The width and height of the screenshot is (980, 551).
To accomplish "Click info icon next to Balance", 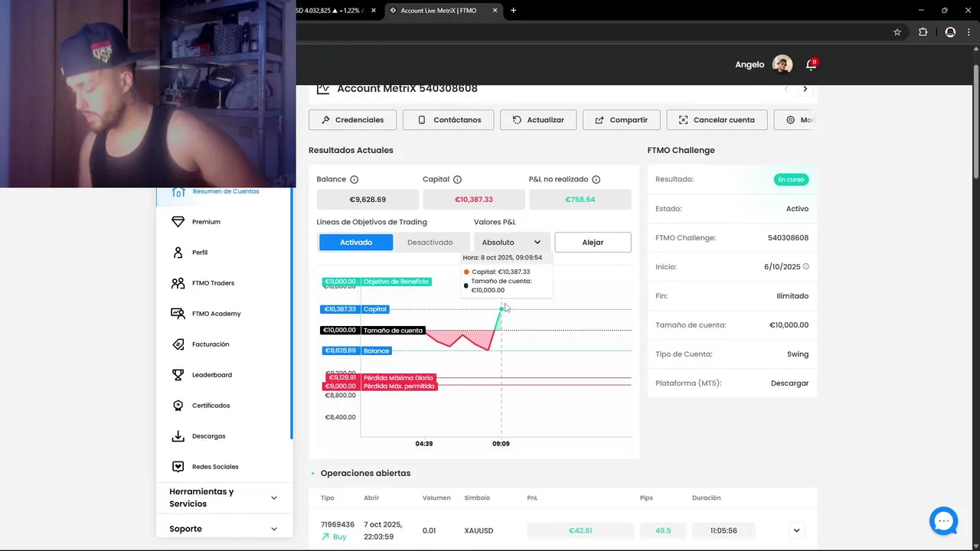I will tap(354, 179).
